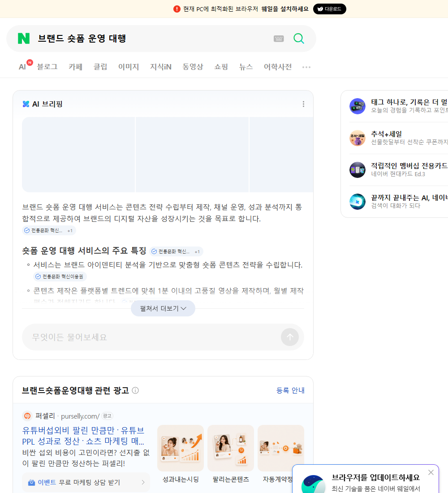Image resolution: width=448 pixels, height=493 pixels.
Task: Open the 추석+세일 promo title
Action: [386, 134]
